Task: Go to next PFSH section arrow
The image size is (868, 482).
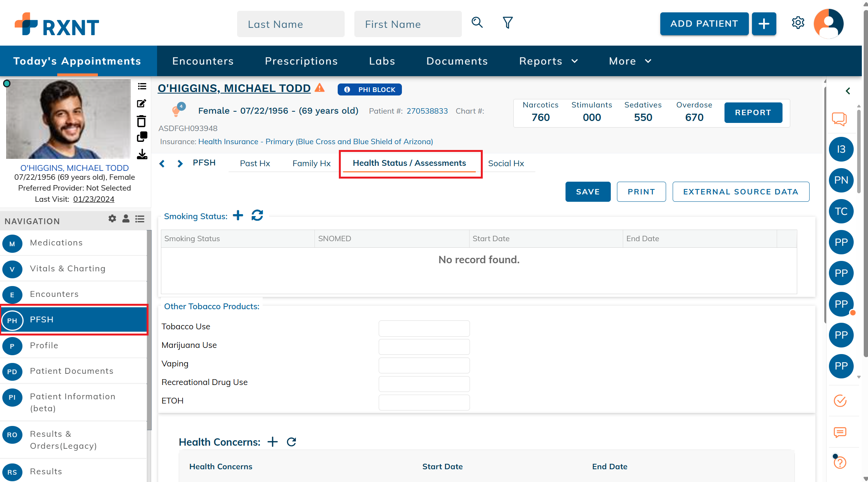Action: pyautogui.click(x=180, y=164)
